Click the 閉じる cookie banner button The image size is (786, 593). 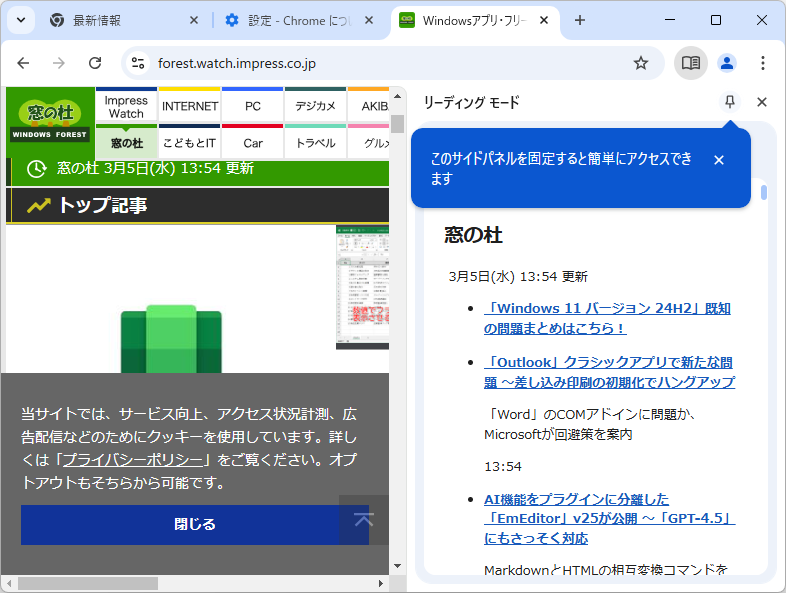coord(195,525)
